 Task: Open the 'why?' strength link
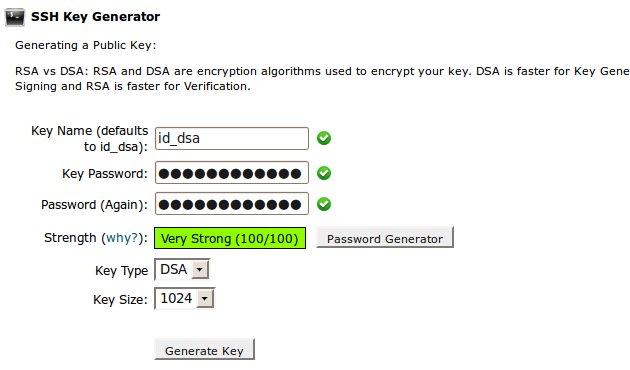(x=122, y=238)
